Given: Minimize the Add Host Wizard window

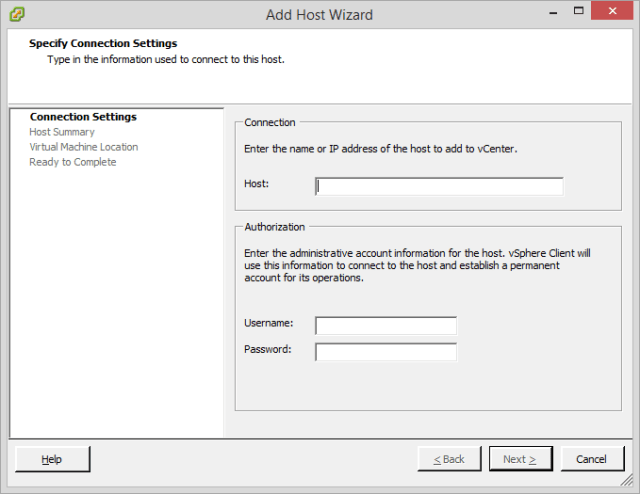Looking at the screenshot, I should coord(553,12).
